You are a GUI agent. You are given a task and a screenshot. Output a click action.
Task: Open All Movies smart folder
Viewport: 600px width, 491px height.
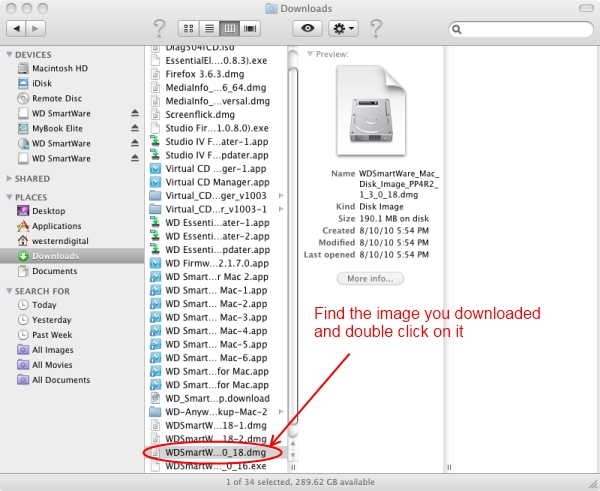[x=45, y=365]
